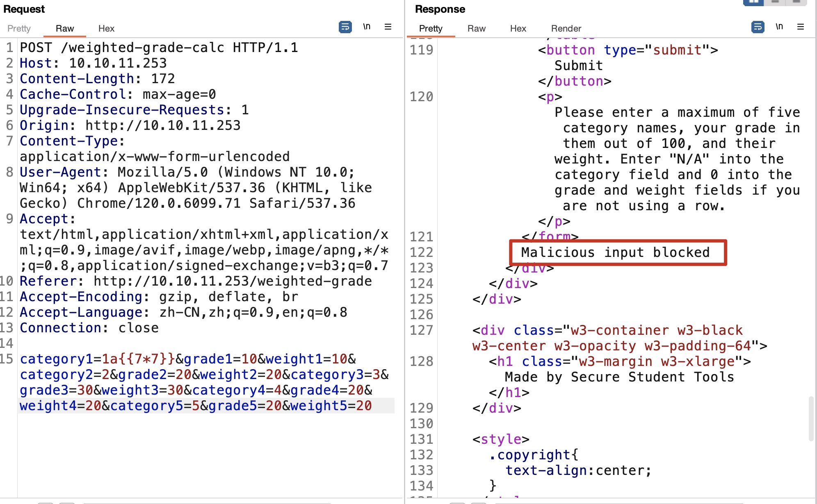The height and width of the screenshot is (504, 817).
Task: Toggle non-printable characters in Request panel
Action: pyautogui.click(x=367, y=27)
